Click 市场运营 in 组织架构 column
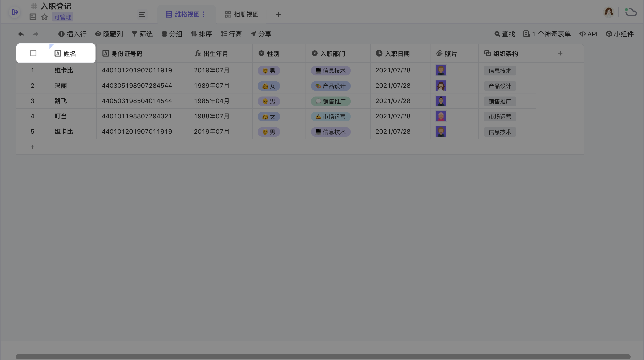 (500, 116)
